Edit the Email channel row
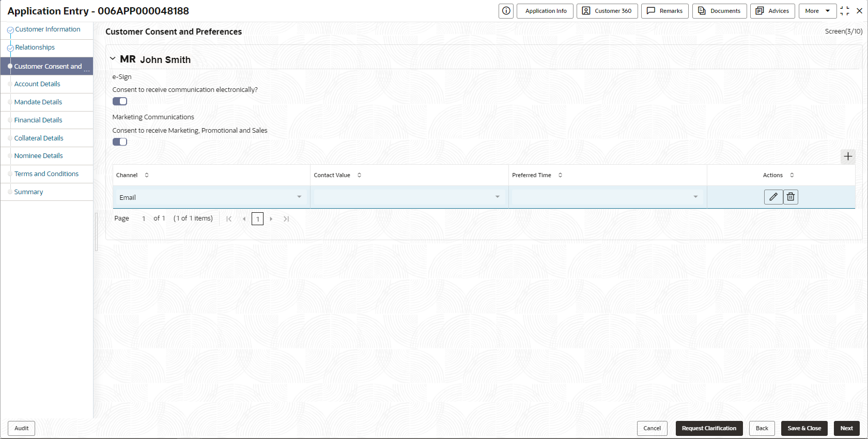868x439 pixels. tap(773, 197)
